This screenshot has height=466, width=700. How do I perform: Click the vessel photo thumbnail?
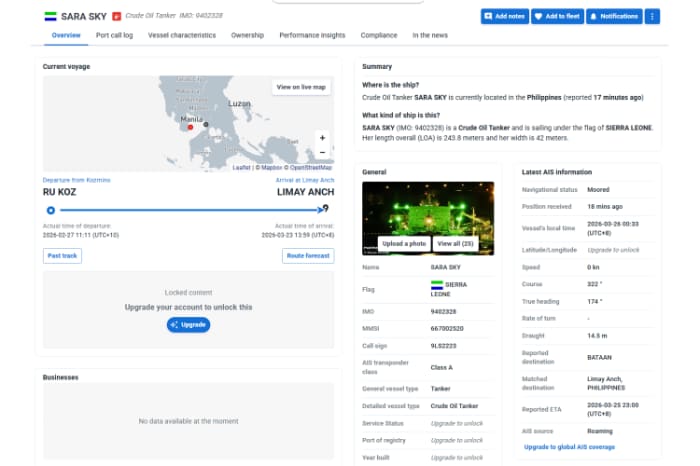427,210
